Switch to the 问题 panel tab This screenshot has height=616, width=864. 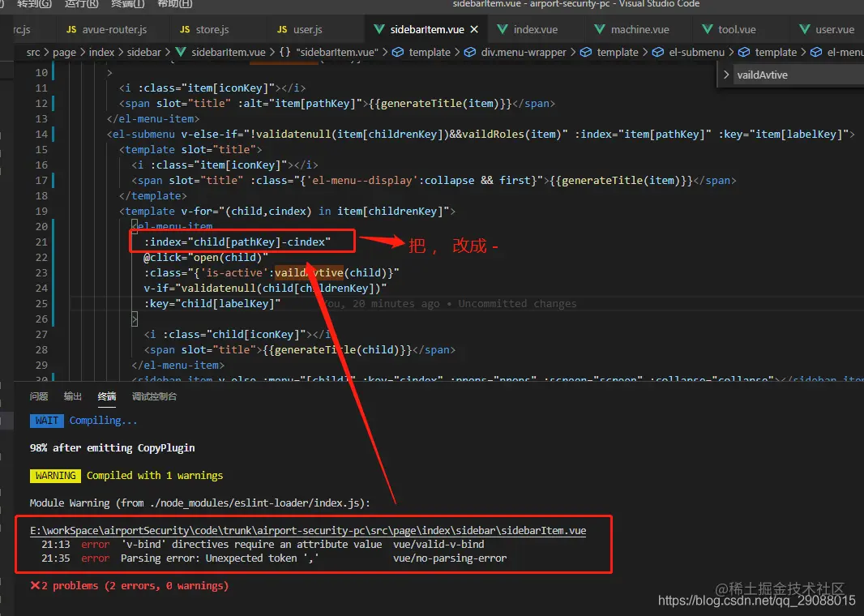click(x=39, y=396)
